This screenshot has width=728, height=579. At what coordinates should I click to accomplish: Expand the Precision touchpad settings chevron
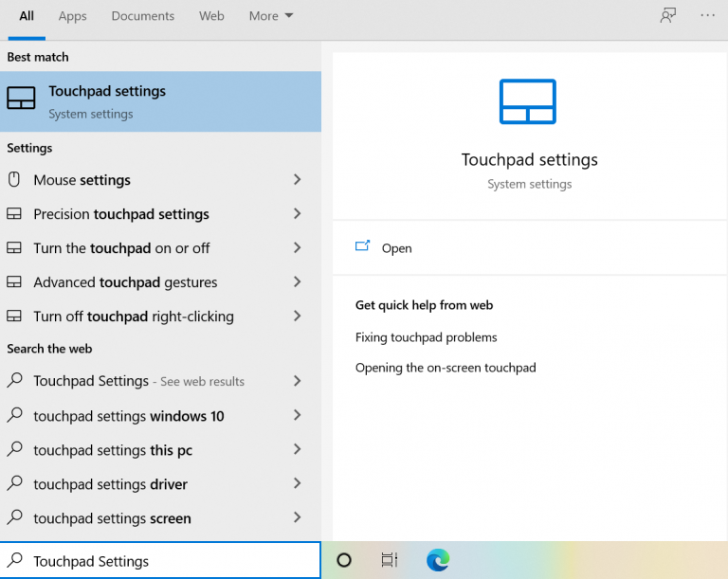coord(297,213)
